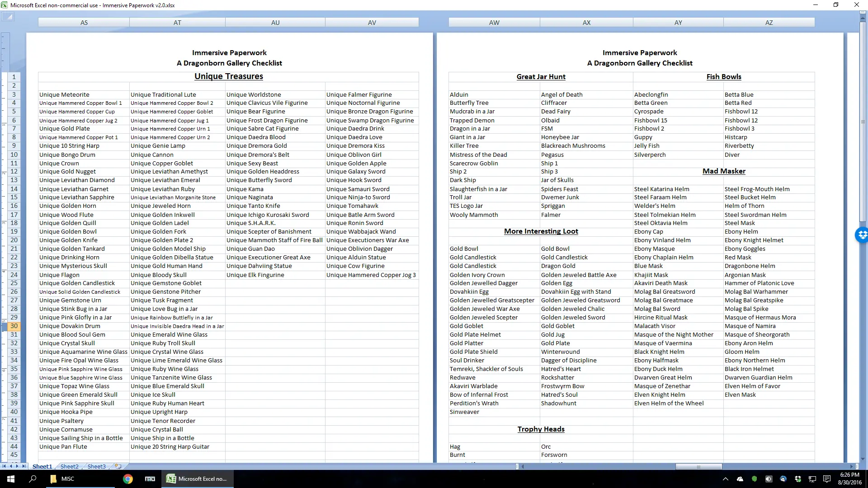Select row 1 header
The height and width of the screenshot is (488, 868).
coord(14,77)
